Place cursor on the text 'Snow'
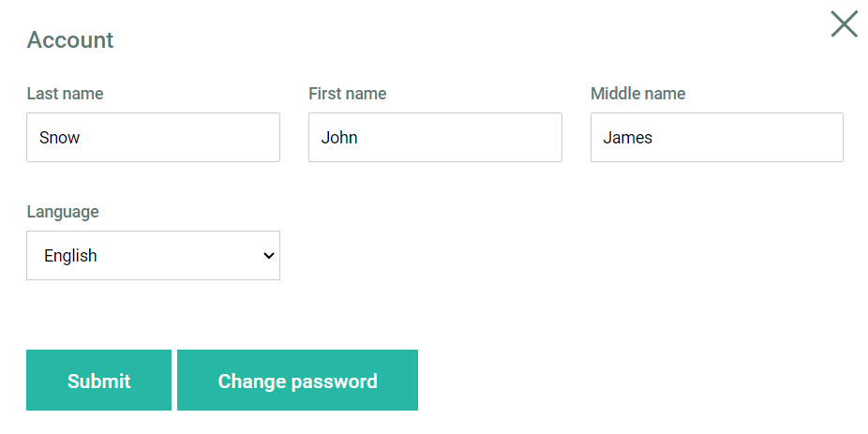The width and height of the screenshot is (868, 434). click(59, 138)
